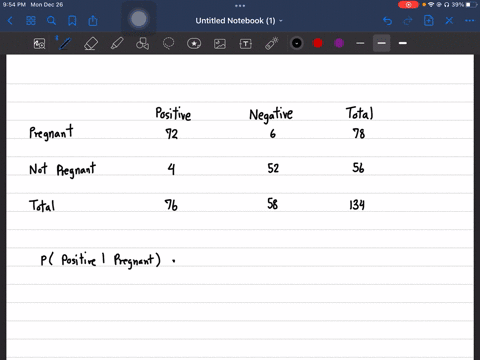Open the more options ellipsis menu
Viewport: 480px width, 360px height.
pyautogui.click(x=469, y=21)
